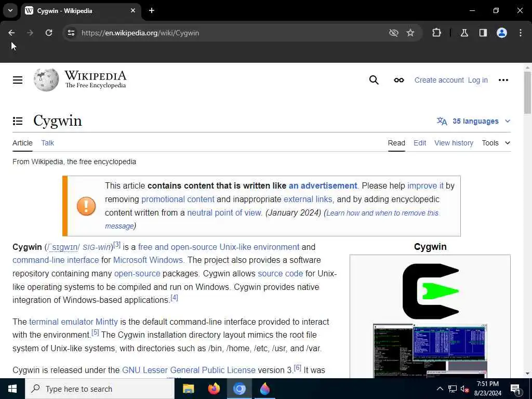Open 'command-line interface' link
Screen dimensions: 532x399
pyautogui.click(x=56, y=260)
